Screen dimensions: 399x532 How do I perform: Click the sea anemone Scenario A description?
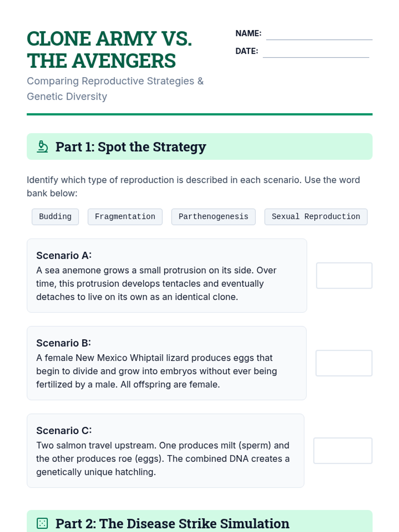click(156, 284)
